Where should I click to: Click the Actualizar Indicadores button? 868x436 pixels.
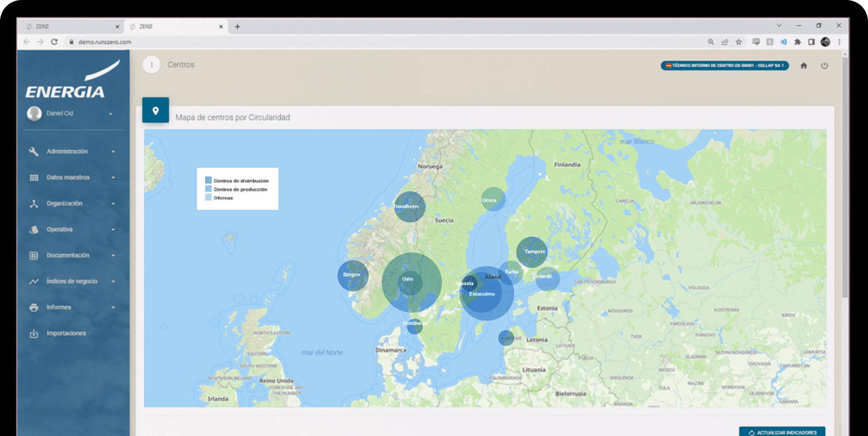[x=782, y=432]
